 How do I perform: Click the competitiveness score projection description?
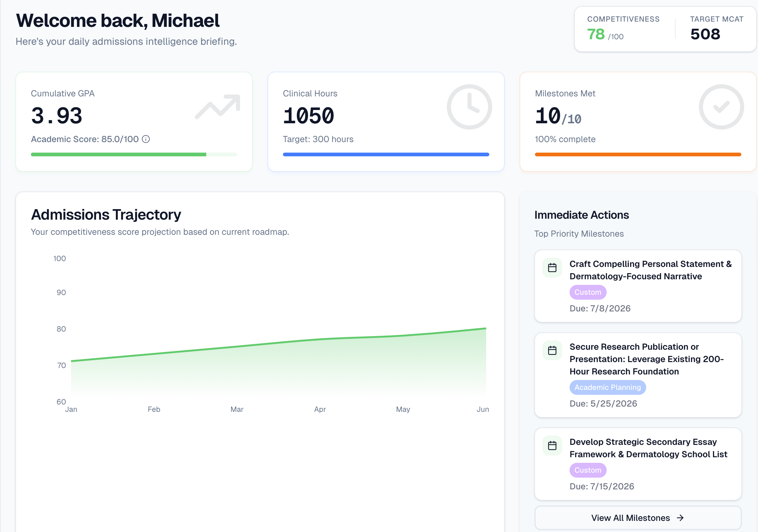160,232
